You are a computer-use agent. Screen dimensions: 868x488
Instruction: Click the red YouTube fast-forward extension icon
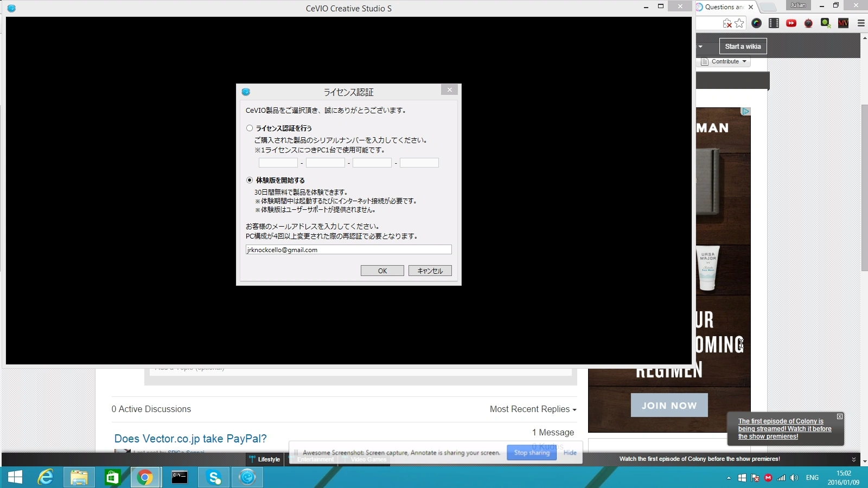coord(791,23)
